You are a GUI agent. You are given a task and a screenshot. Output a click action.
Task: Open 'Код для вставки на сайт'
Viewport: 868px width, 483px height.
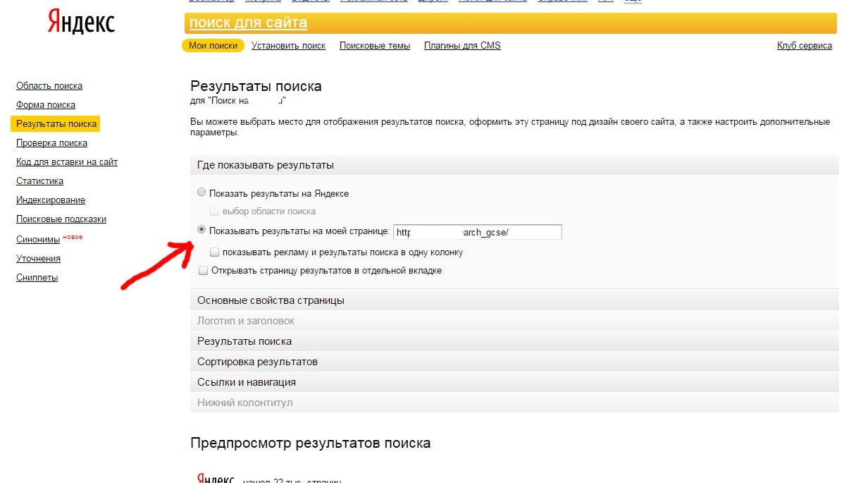67,162
